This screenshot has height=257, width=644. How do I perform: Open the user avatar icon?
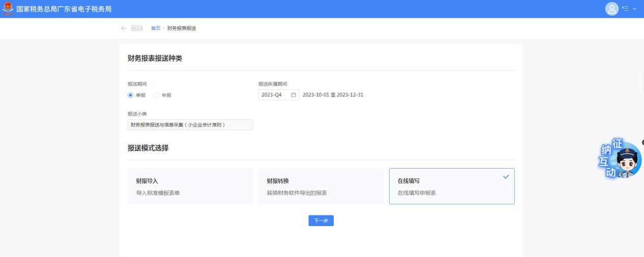point(611,9)
